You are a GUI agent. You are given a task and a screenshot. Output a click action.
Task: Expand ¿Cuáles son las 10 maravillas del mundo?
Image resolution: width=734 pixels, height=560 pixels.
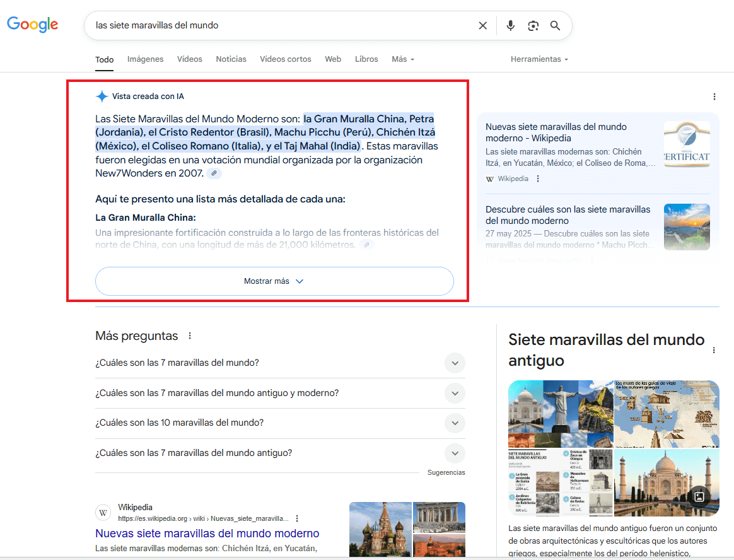pos(280,423)
